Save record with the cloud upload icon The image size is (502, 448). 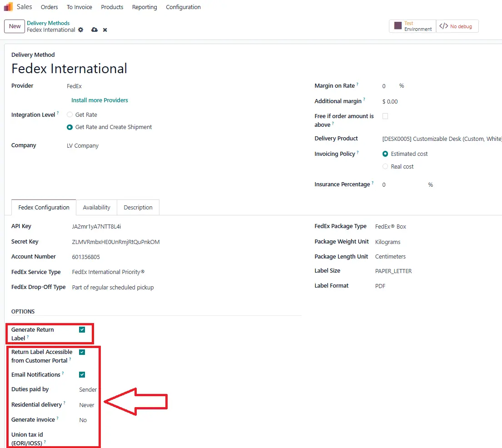(94, 30)
